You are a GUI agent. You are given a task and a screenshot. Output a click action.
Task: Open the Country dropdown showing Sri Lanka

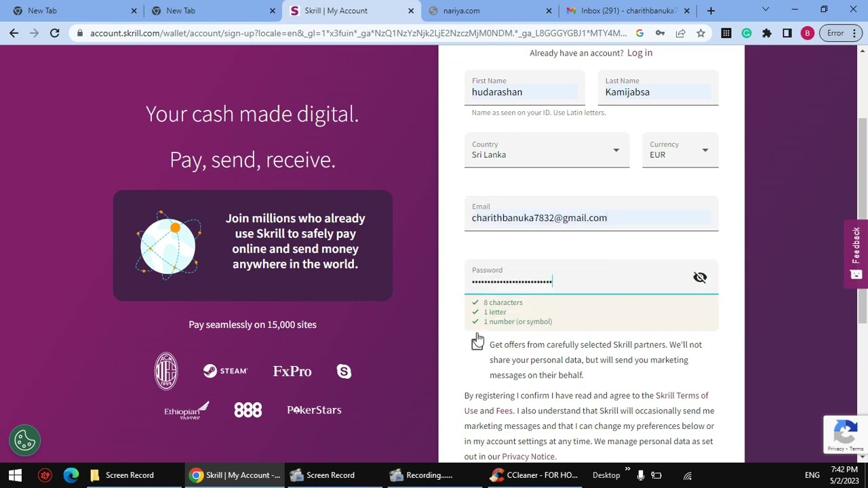click(x=547, y=150)
